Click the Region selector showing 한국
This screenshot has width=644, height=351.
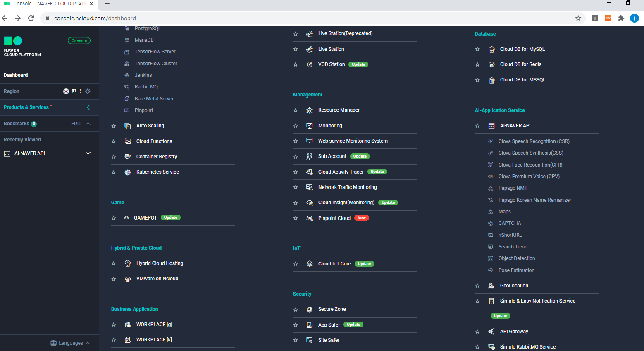72,91
